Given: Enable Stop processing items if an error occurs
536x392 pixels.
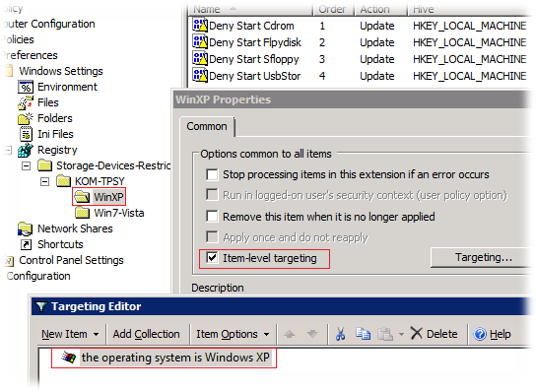Looking at the screenshot, I should (x=212, y=174).
